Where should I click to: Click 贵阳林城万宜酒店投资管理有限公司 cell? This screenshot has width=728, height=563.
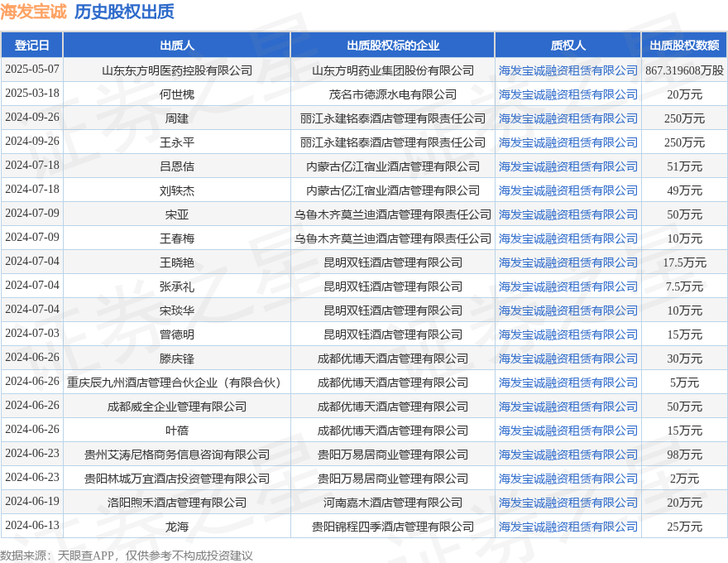click(177, 479)
